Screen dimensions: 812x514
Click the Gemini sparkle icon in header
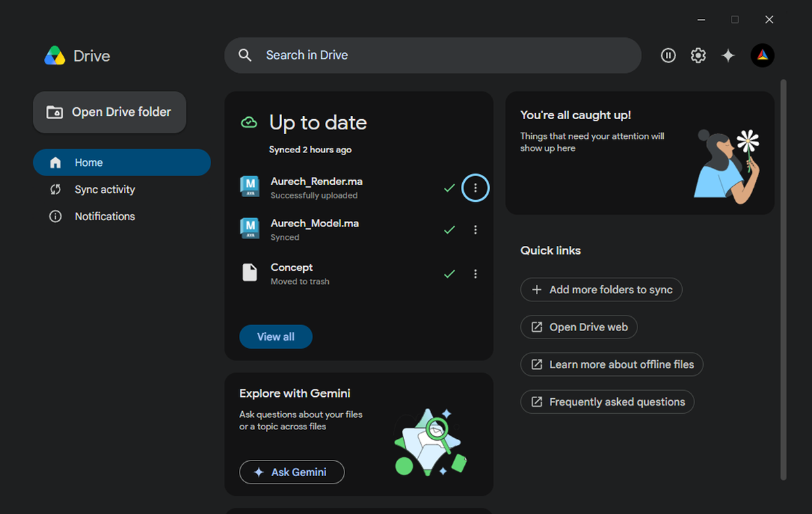[728, 56]
